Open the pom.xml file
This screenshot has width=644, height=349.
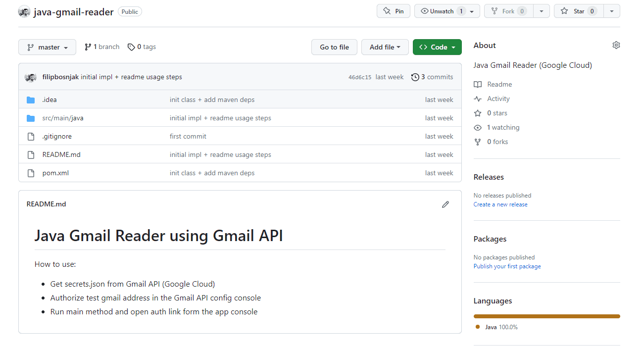[x=55, y=173]
